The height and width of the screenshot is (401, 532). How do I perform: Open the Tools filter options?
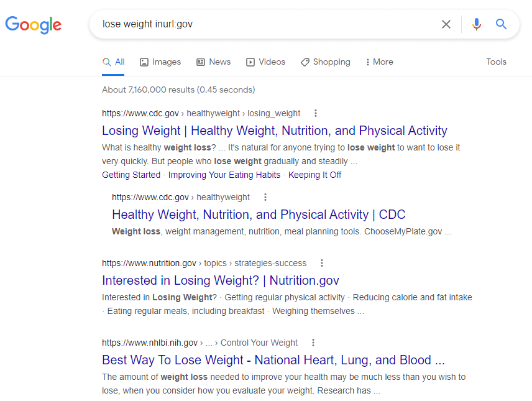[x=496, y=62]
